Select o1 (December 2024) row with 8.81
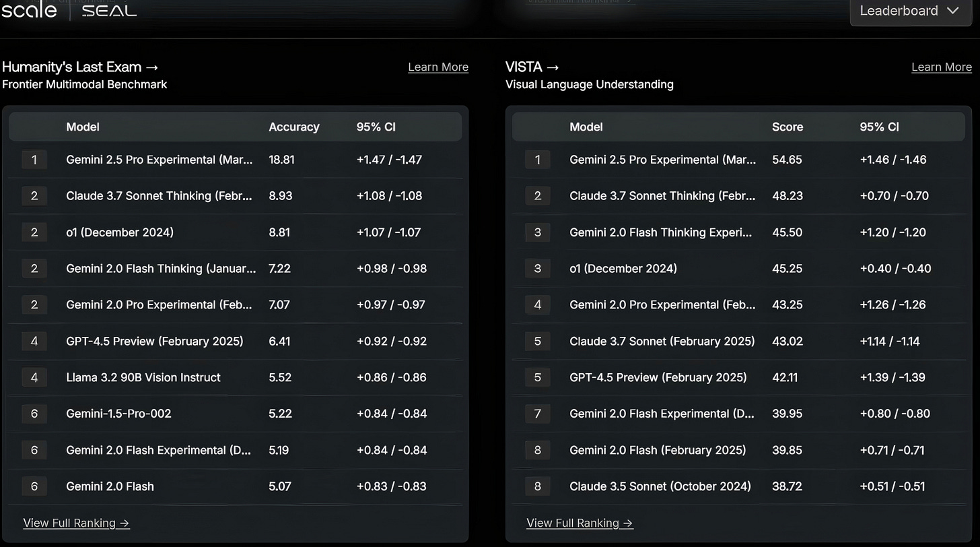980x547 pixels. 236,232
